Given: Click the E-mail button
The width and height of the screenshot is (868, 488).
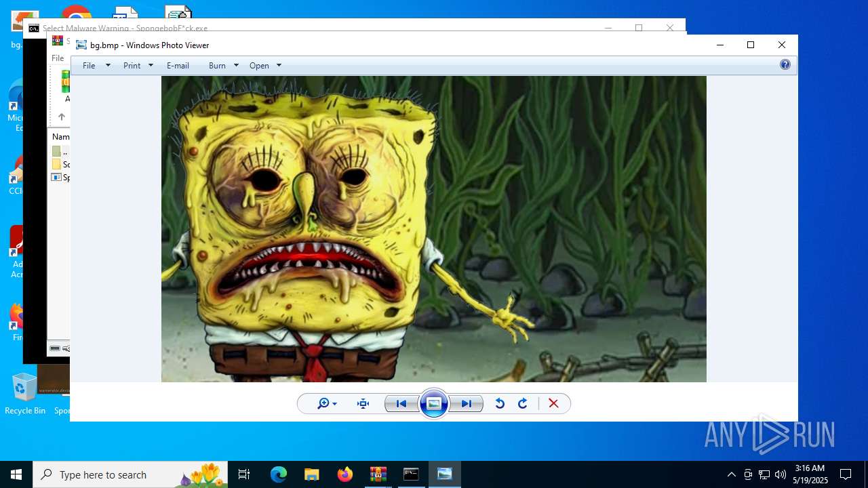Looking at the screenshot, I should coord(178,66).
